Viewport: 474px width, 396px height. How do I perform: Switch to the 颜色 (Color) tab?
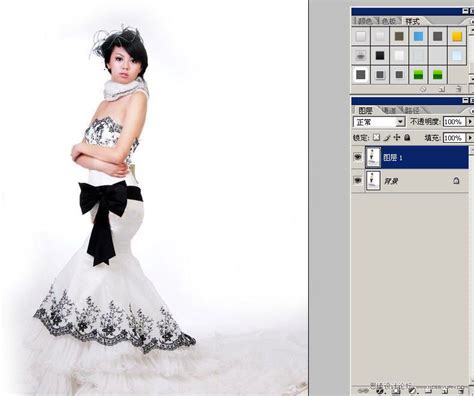tap(364, 21)
